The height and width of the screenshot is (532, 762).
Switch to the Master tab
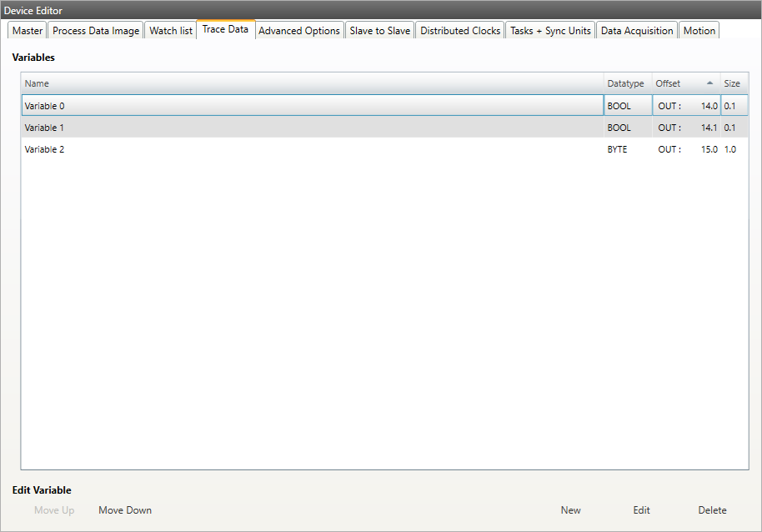tap(28, 31)
